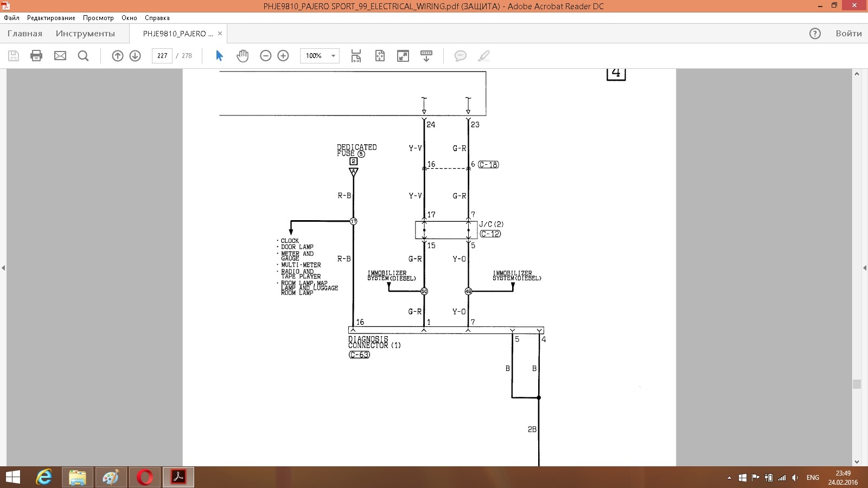Open the Help question mark button

point(815,34)
